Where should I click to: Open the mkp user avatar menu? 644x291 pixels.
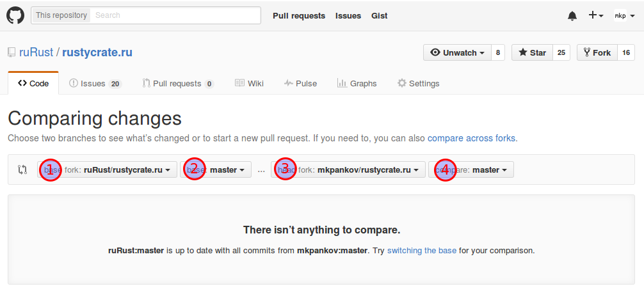(624, 15)
